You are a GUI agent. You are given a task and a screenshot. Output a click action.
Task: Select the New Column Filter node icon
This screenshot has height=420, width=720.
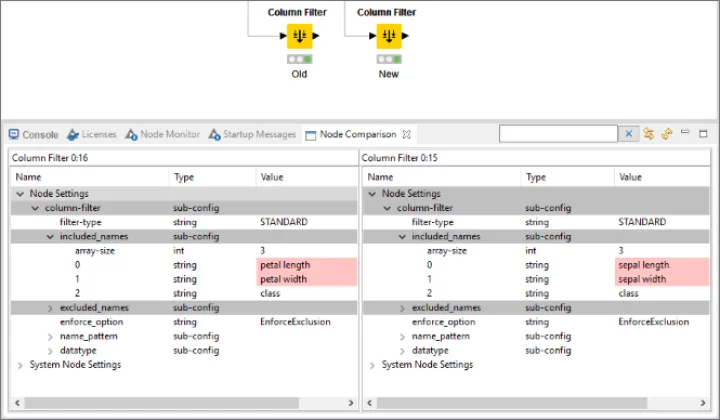pos(388,37)
